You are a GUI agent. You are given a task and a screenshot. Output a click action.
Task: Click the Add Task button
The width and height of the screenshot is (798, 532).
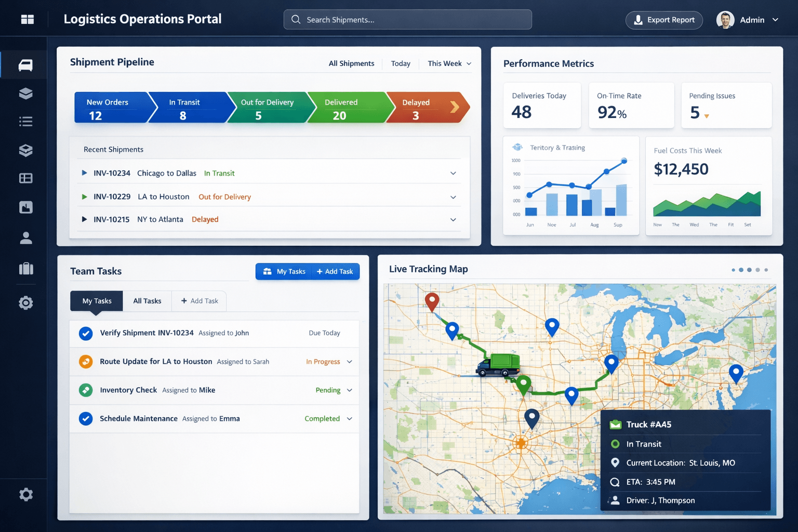pyautogui.click(x=335, y=271)
